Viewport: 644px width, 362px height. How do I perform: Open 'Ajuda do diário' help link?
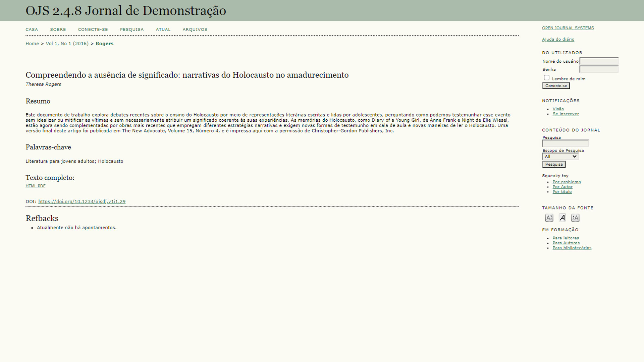point(558,40)
